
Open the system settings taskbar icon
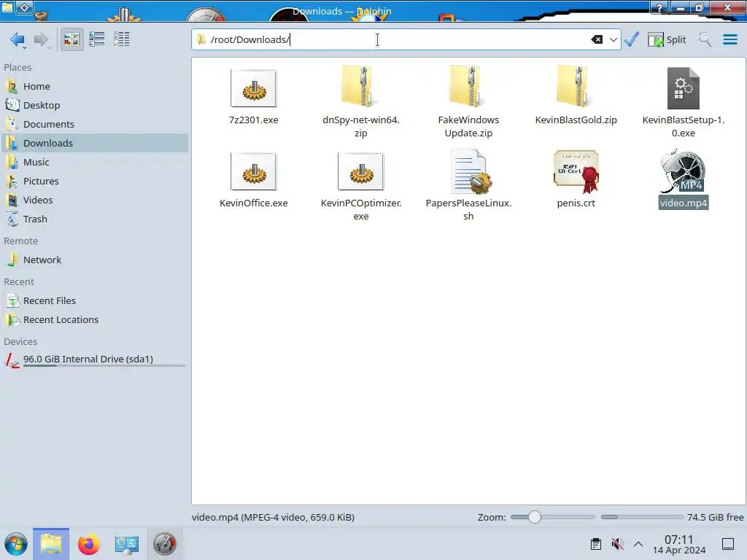[126, 544]
